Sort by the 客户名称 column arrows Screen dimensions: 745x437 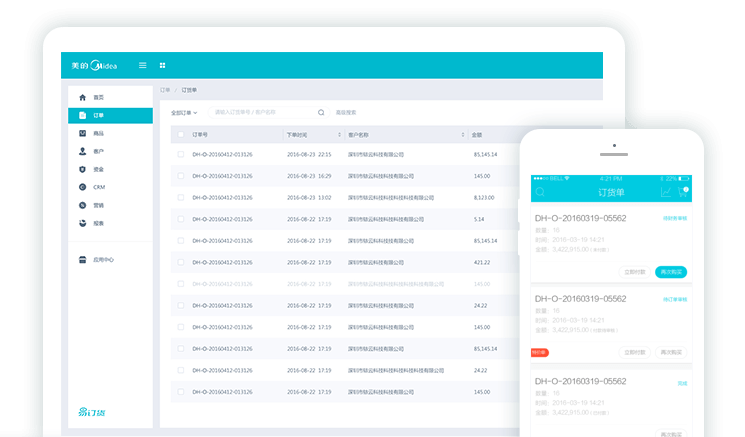tap(463, 134)
